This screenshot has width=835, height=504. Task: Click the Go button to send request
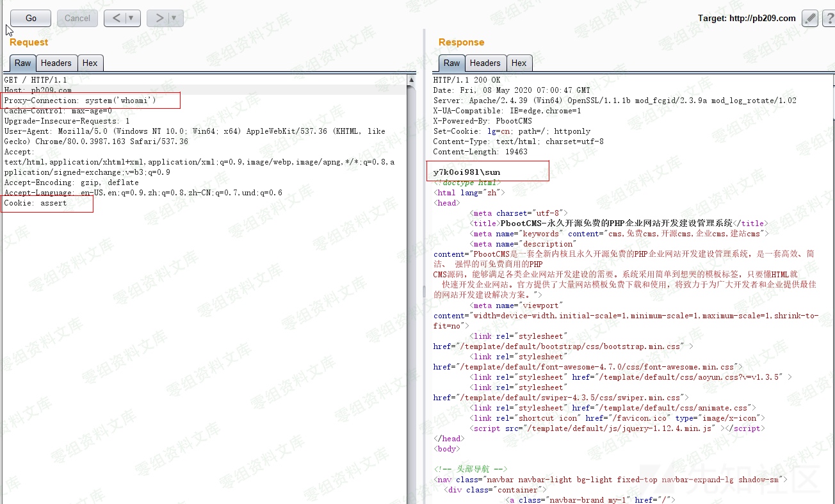31,18
